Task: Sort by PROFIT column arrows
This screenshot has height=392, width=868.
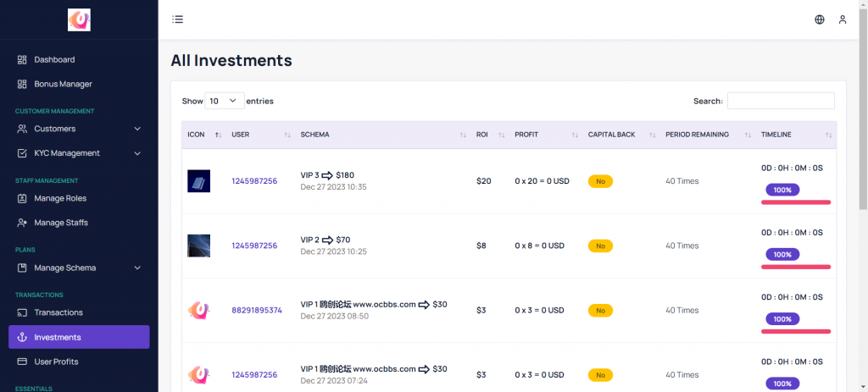Action: pos(576,135)
